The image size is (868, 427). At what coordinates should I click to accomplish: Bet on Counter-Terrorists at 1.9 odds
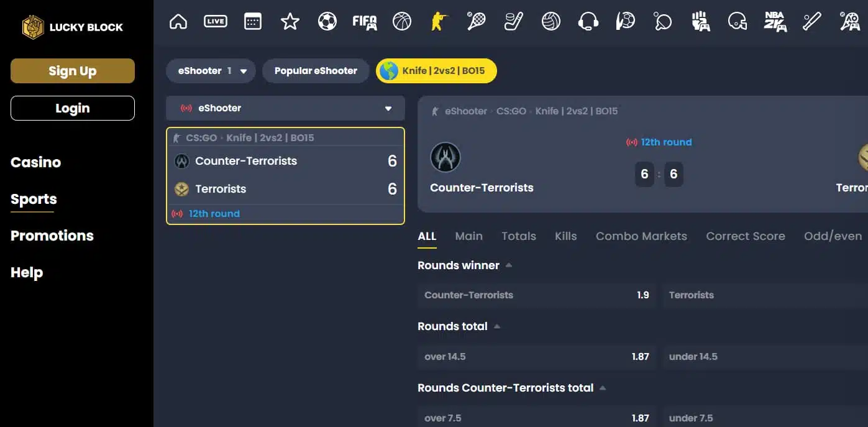tap(537, 295)
